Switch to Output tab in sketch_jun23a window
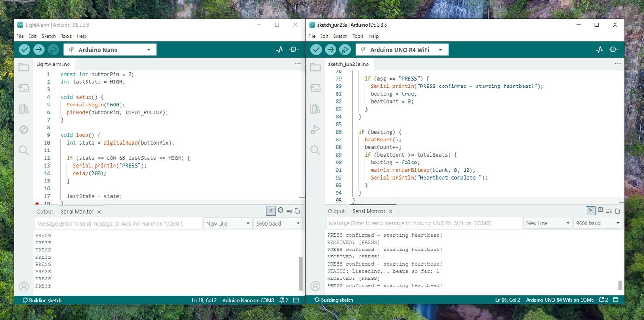The width and height of the screenshot is (644, 320). point(336,211)
